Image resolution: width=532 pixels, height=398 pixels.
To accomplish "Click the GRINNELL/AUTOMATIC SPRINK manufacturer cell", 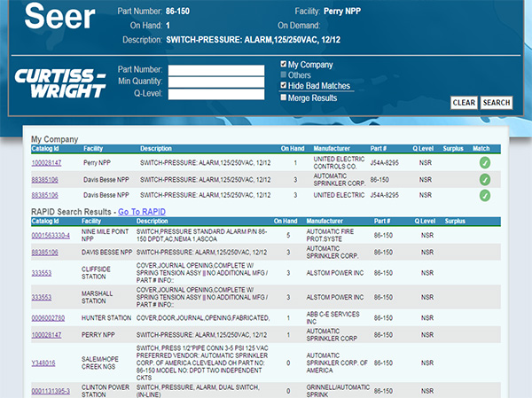I will [338, 391].
